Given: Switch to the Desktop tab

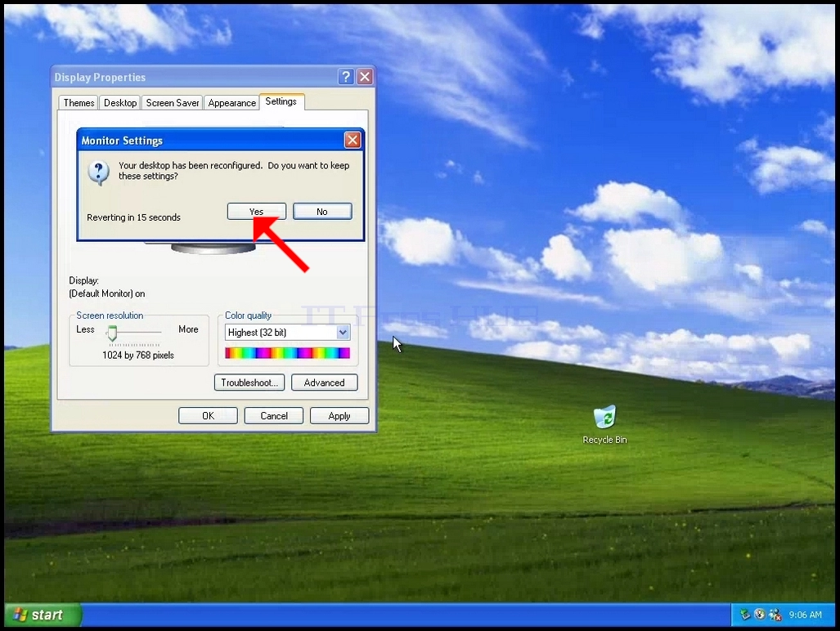Looking at the screenshot, I should click(120, 103).
